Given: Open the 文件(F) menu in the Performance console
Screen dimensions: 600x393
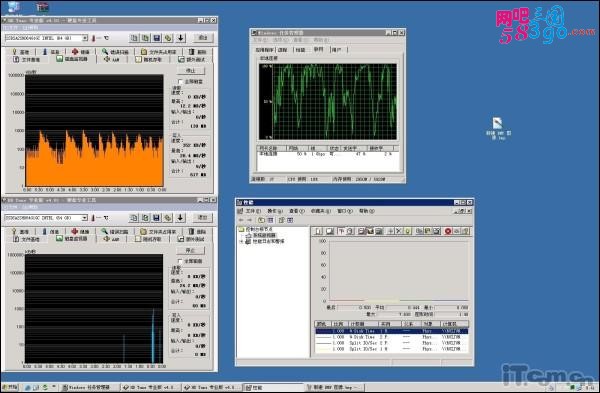Looking at the screenshot, I should (253, 211).
